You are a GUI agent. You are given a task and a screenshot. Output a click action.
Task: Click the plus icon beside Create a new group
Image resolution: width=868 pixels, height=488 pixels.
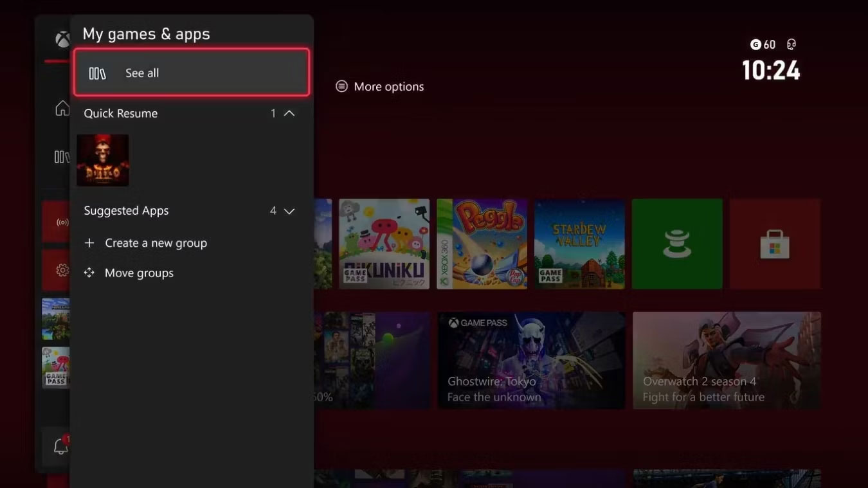tap(89, 243)
